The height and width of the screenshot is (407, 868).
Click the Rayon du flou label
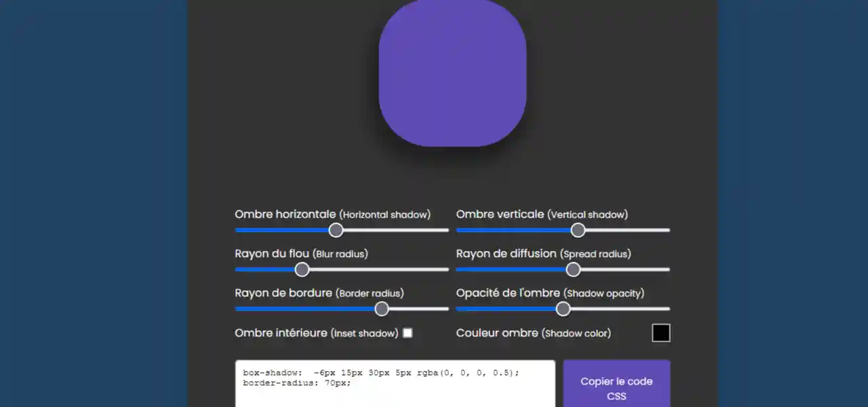(x=301, y=254)
